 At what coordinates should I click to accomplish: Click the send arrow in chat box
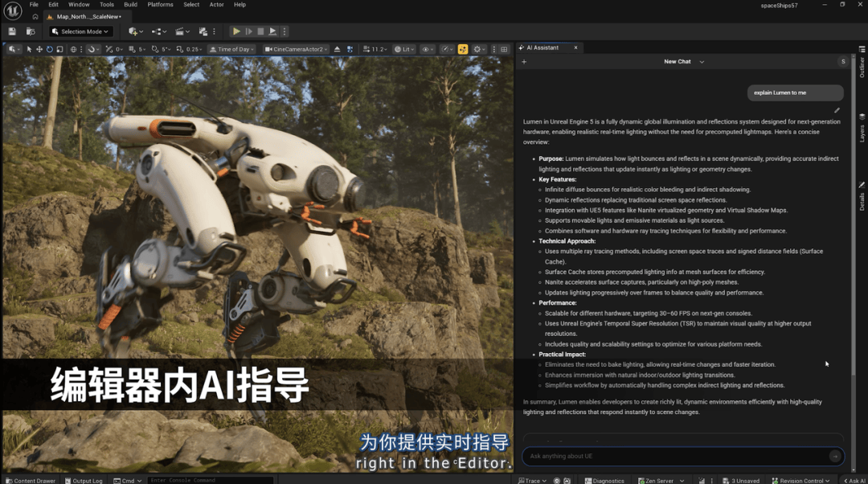click(834, 456)
